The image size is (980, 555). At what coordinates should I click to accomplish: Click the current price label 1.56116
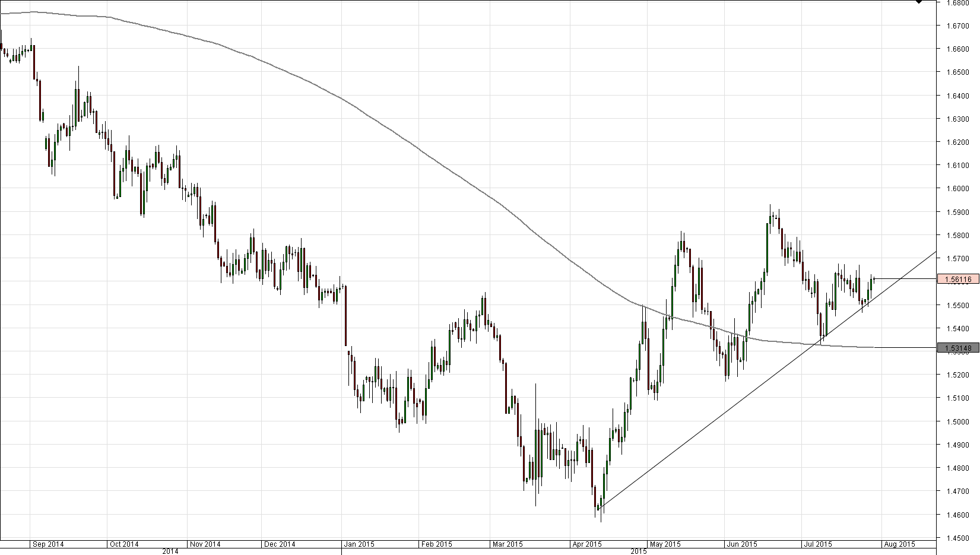click(957, 279)
